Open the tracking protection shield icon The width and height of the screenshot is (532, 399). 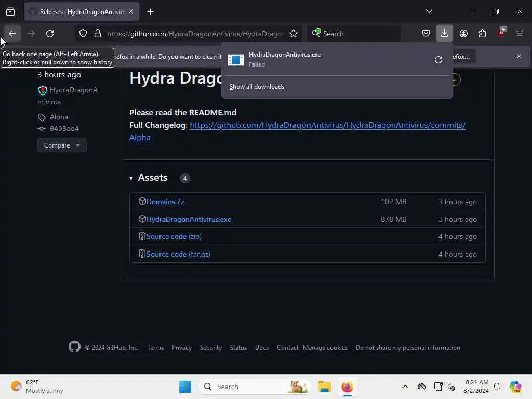point(83,34)
